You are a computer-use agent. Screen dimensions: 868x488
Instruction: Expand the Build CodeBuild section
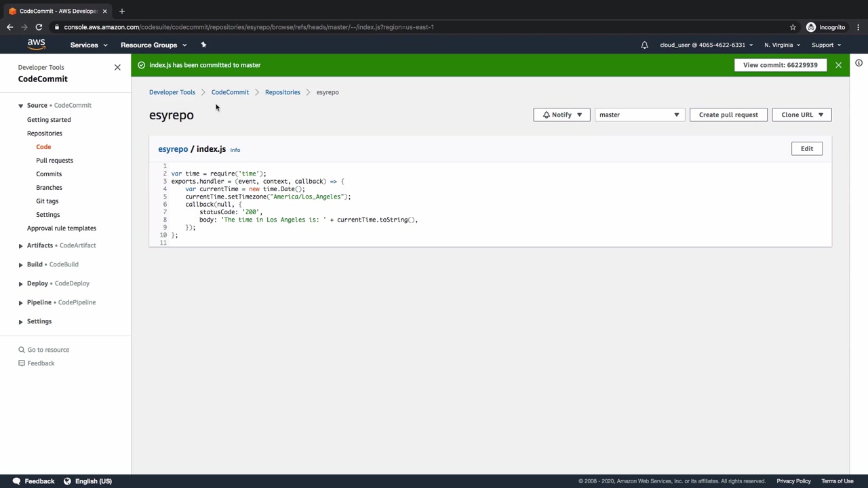tap(20, 264)
